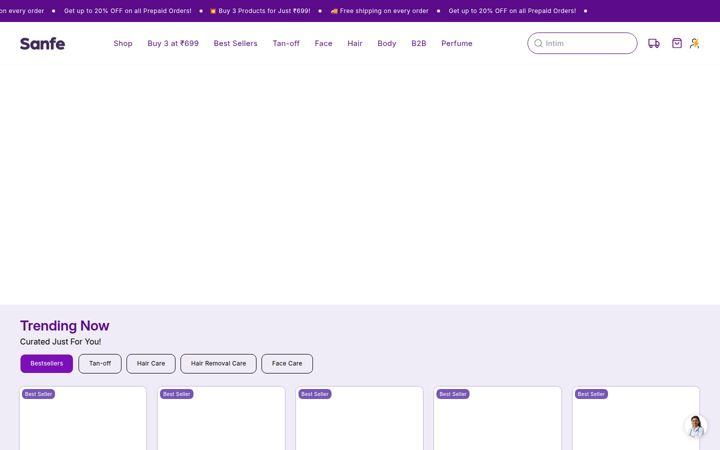720x450 pixels.
Task: Open the B2B page
Action: 418,43
